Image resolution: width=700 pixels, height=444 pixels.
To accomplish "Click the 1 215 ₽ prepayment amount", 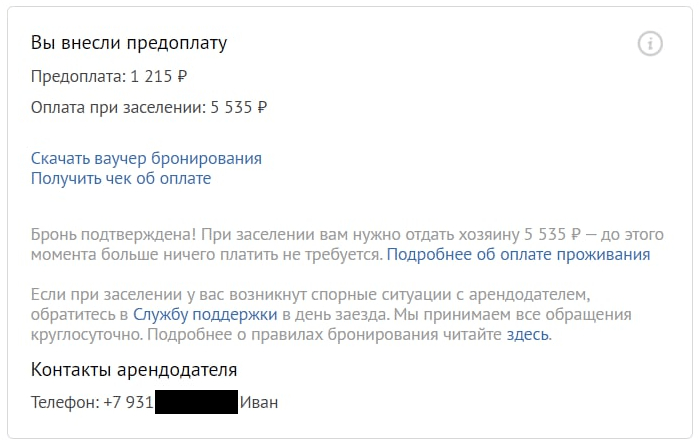I will pyautogui.click(x=161, y=76).
